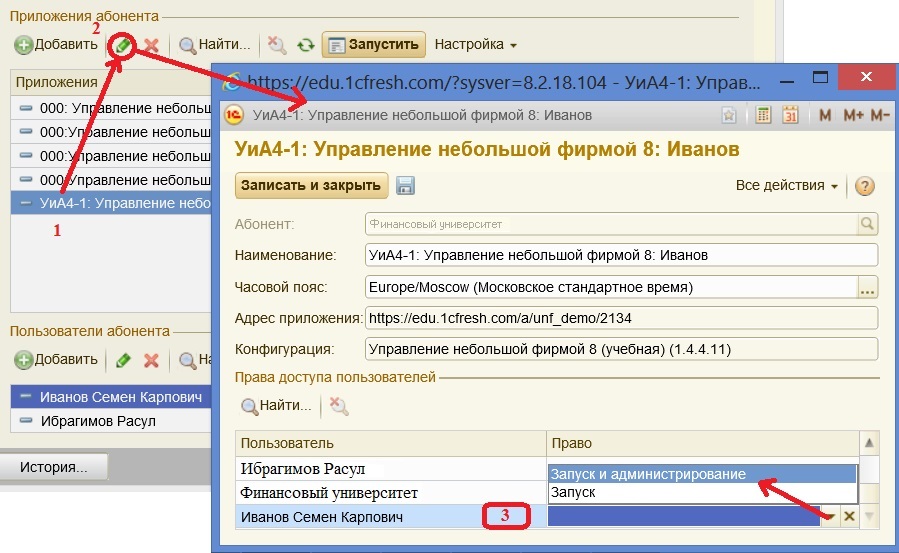Viewport: 899px width, 553px height.
Task: Click the red delete cross in applications toolbar
Action: [x=151, y=45]
